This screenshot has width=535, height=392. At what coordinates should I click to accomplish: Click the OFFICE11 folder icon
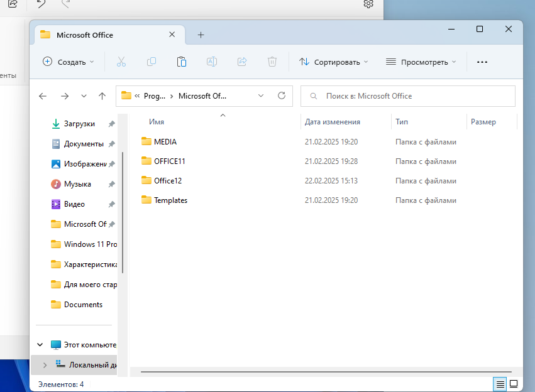[146, 161]
